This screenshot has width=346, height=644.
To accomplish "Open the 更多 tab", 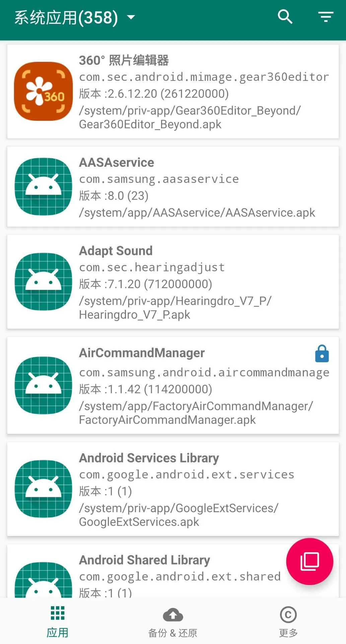I will [x=288, y=622].
